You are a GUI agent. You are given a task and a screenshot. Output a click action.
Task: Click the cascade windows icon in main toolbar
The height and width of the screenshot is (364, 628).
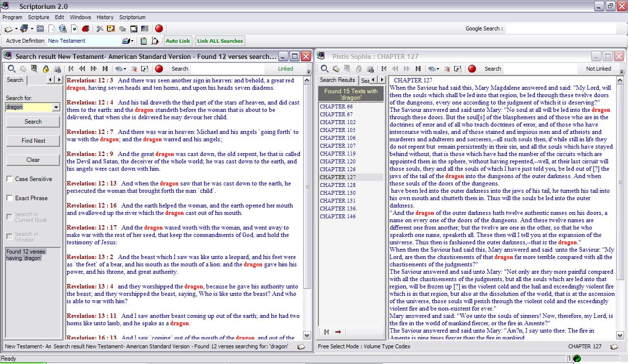coord(122,29)
